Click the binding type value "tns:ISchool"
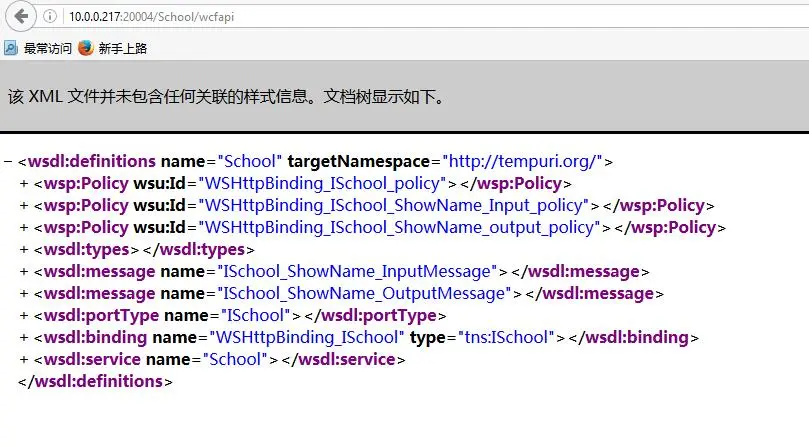Image resolution: width=809 pixels, height=447 pixels. [x=506, y=338]
